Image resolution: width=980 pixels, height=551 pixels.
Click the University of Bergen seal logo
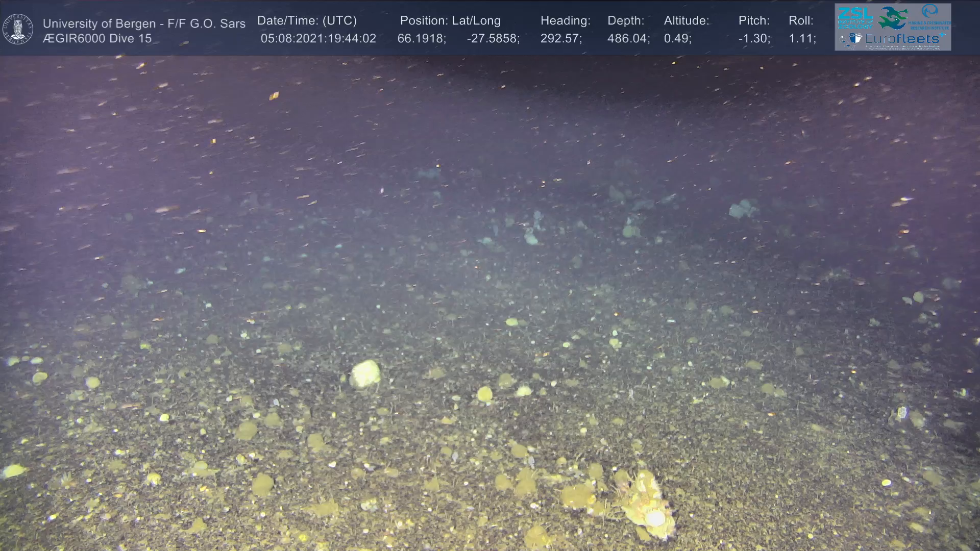(18, 29)
